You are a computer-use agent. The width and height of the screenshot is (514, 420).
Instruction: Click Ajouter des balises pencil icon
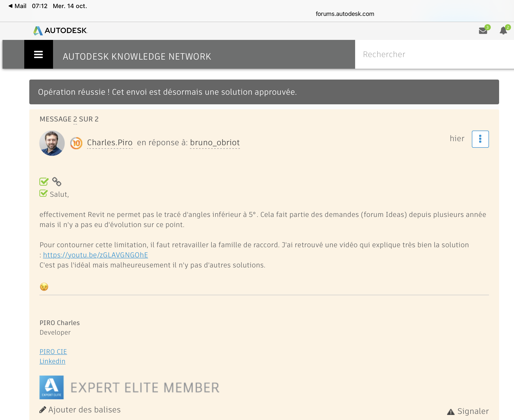pos(43,410)
